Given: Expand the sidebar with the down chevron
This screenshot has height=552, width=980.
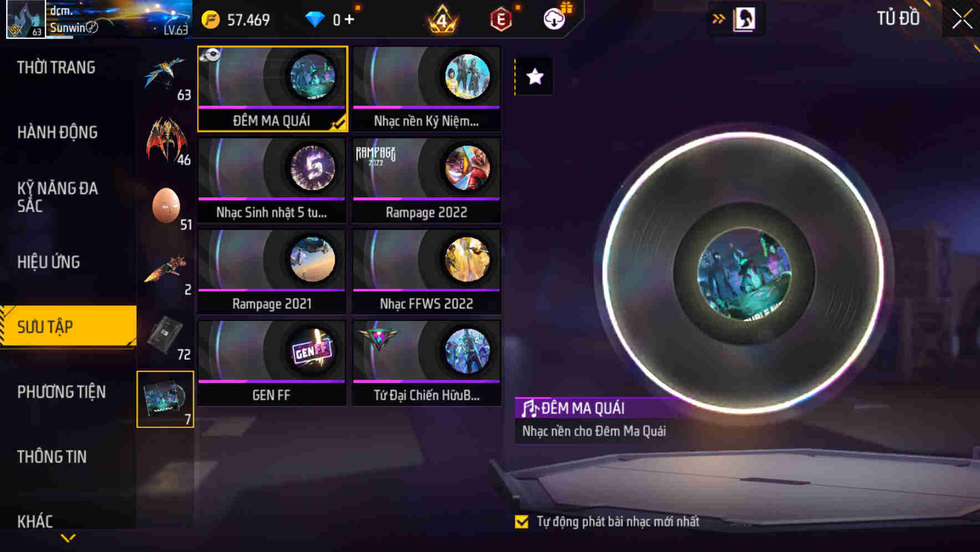Looking at the screenshot, I should click(68, 538).
